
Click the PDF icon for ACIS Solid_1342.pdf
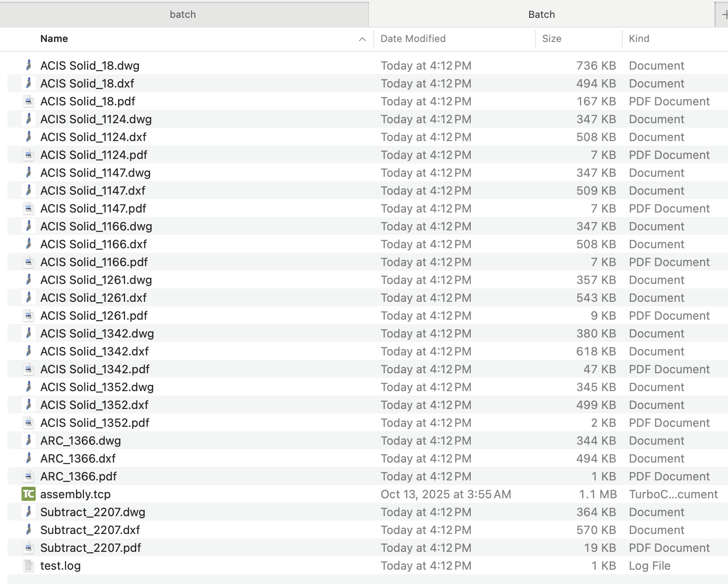click(29, 369)
